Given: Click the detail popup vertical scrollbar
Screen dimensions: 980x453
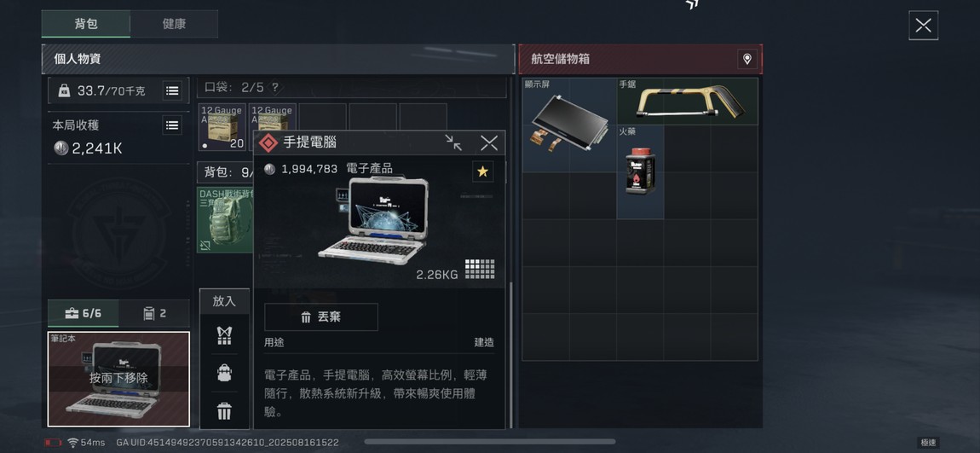Looking at the screenshot, I should (510, 353).
